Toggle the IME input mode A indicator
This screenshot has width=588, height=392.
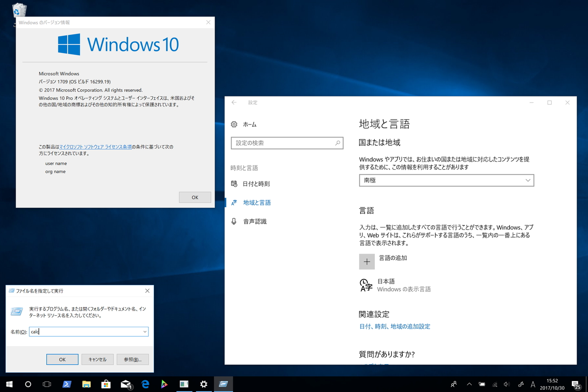pos(533,384)
